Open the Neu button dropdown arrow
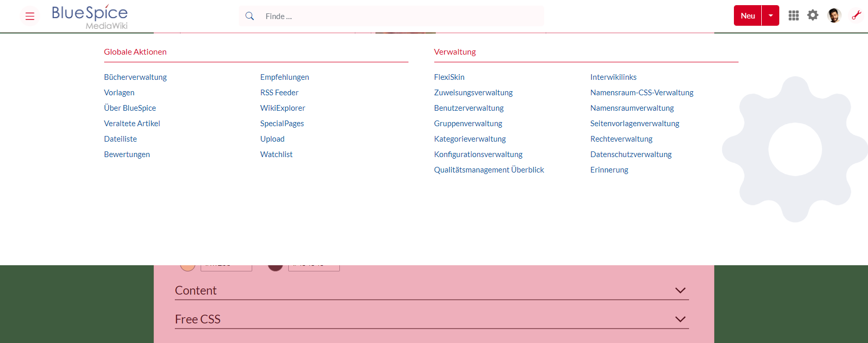Screen dimensions: 868x343 (771, 15)
